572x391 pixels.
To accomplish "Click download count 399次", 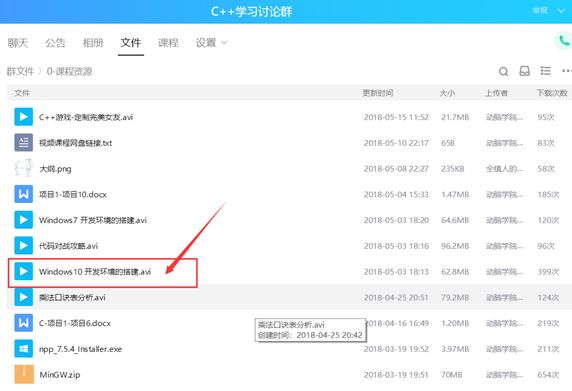I will (x=548, y=272).
